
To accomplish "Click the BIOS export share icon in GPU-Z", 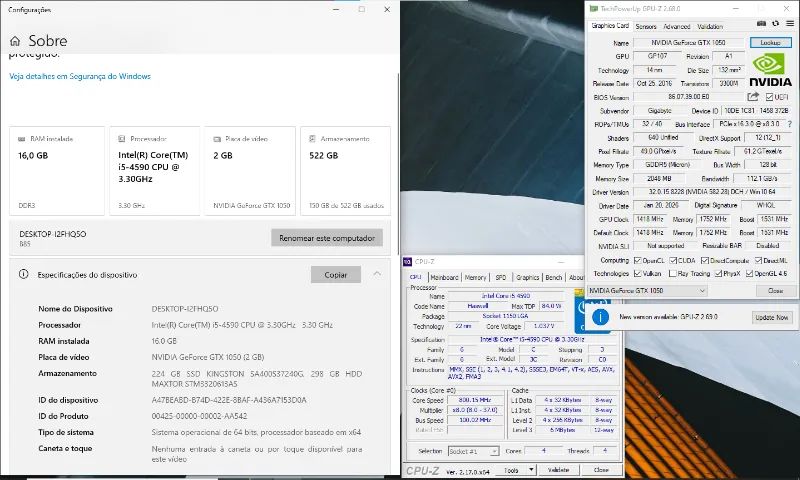I will [x=753, y=96].
